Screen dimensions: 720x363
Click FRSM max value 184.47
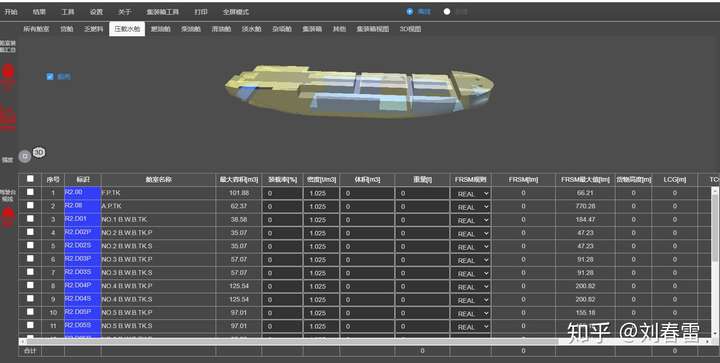(585, 220)
